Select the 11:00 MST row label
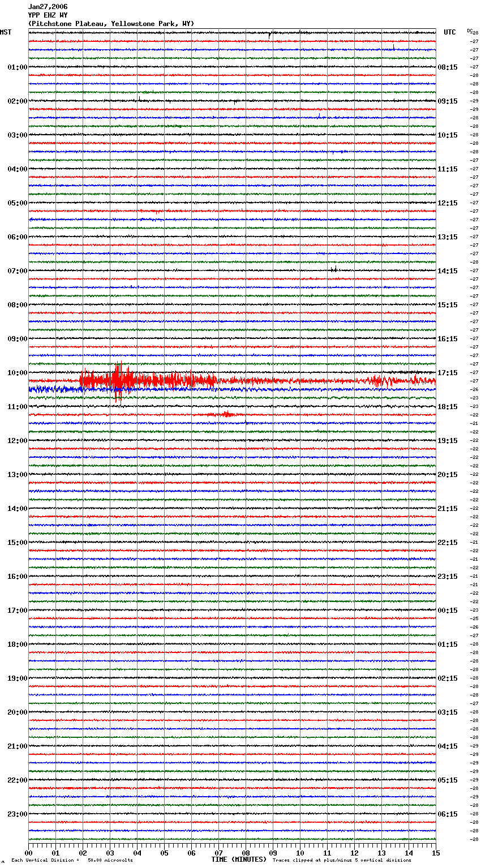The image size is (481, 868). (17, 407)
